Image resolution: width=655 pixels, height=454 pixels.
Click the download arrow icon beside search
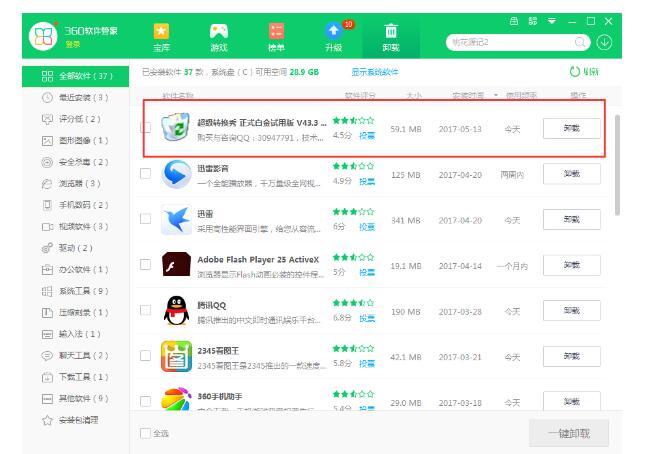(x=603, y=42)
